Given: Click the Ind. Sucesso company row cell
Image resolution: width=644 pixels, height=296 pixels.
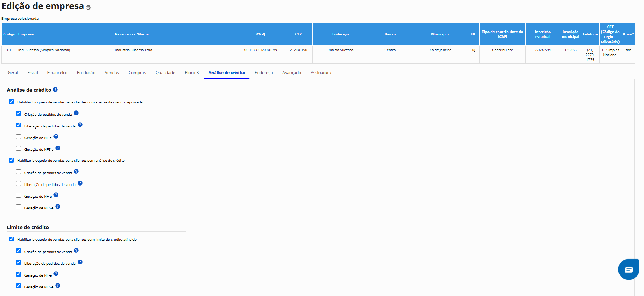Looking at the screenshot, I should click(x=44, y=50).
